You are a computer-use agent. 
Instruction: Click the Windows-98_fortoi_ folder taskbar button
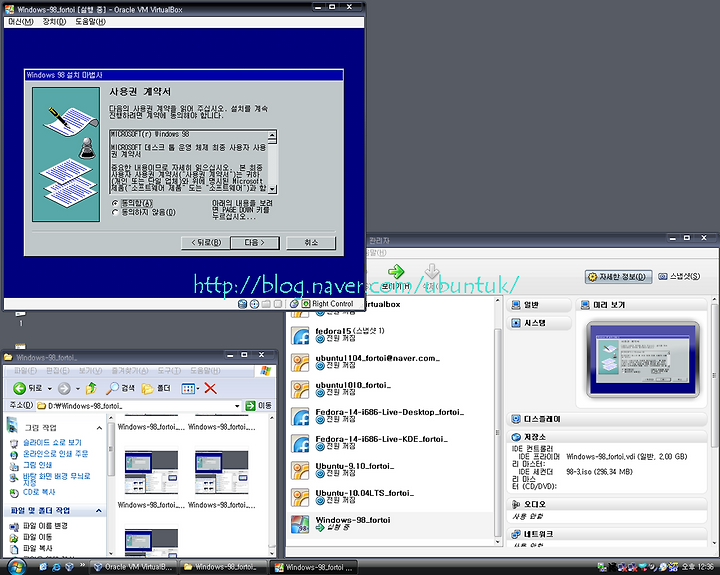(223, 567)
